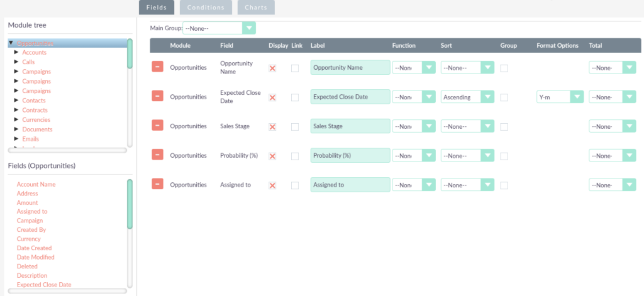Select Accounts in the module tree
The image size is (644, 296).
coord(35,53)
